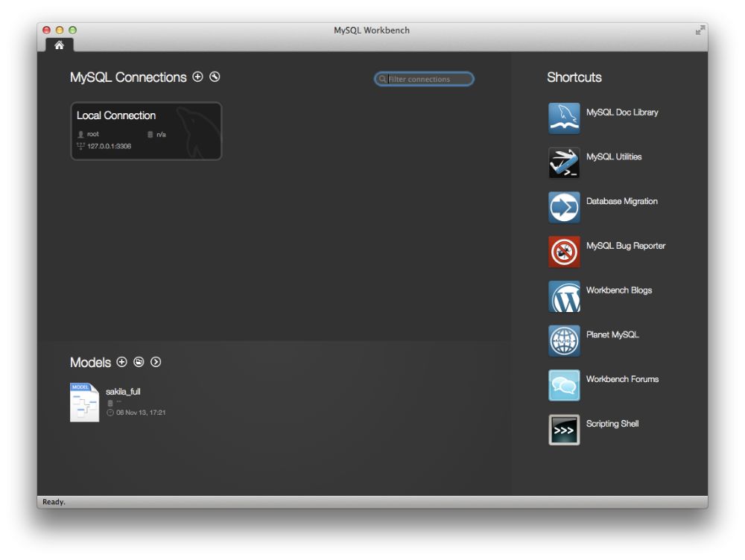Click the Filter connections search field
The width and height of the screenshot is (745, 560).
(x=424, y=79)
